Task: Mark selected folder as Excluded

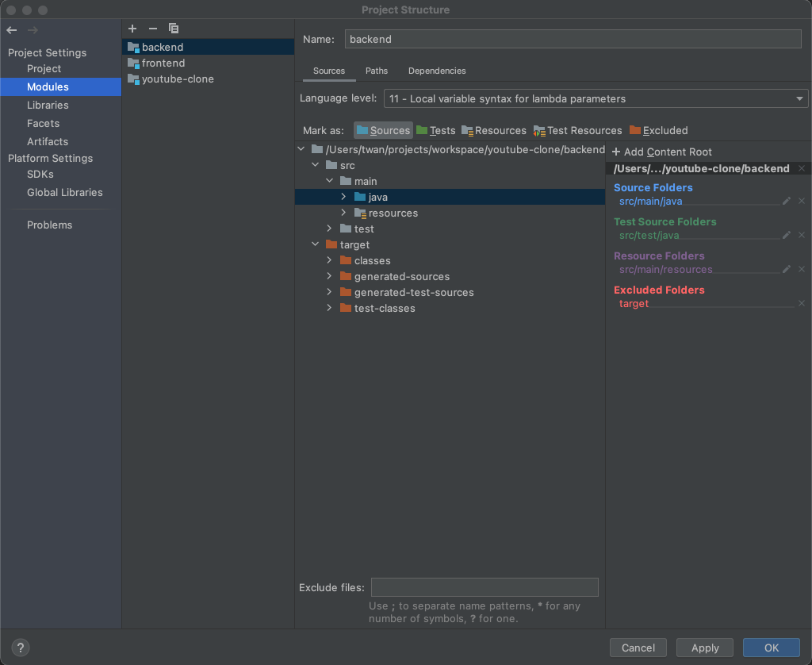Action: point(658,130)
